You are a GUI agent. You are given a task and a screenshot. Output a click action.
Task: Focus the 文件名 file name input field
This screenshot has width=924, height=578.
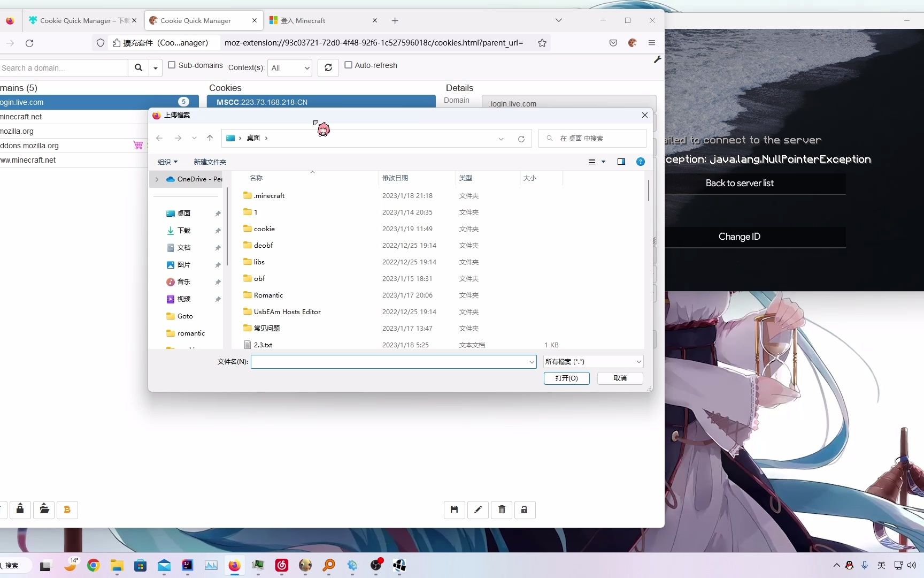pyautogui.click(x=394, y=362)
